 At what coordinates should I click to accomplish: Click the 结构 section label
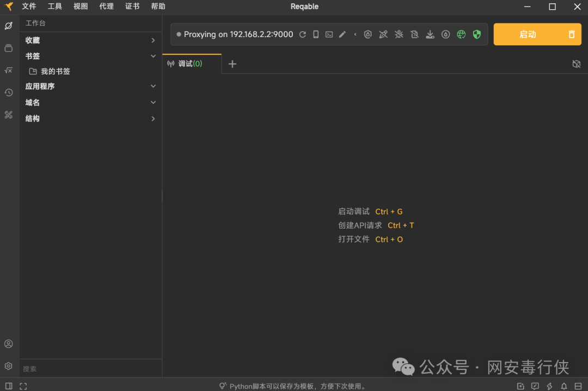[33, 119]
